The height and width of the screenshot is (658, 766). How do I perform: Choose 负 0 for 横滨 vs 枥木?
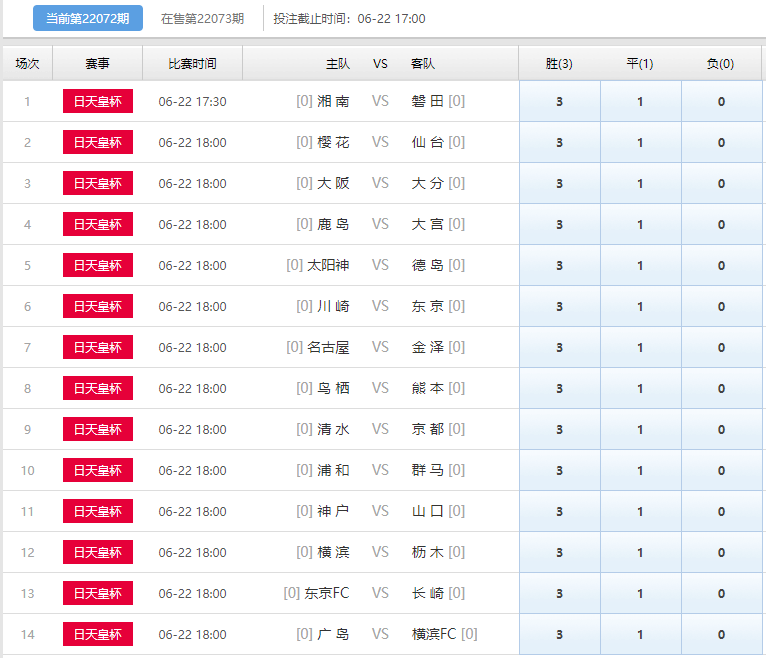coord(722,553)
